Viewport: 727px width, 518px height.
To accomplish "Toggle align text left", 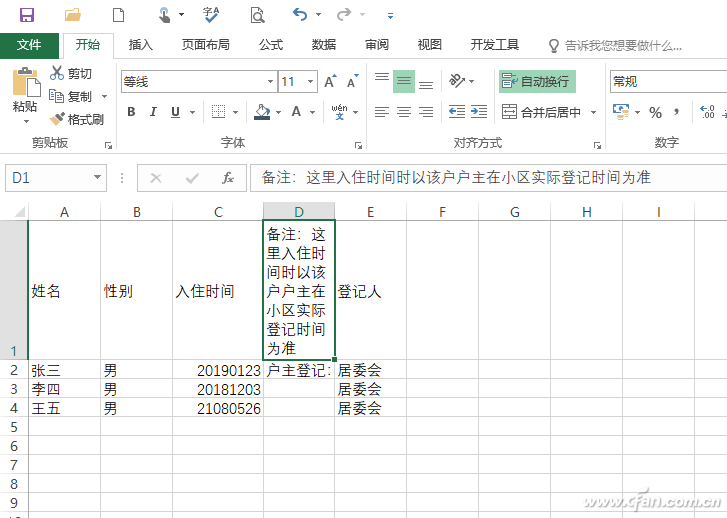I will 382,112.
